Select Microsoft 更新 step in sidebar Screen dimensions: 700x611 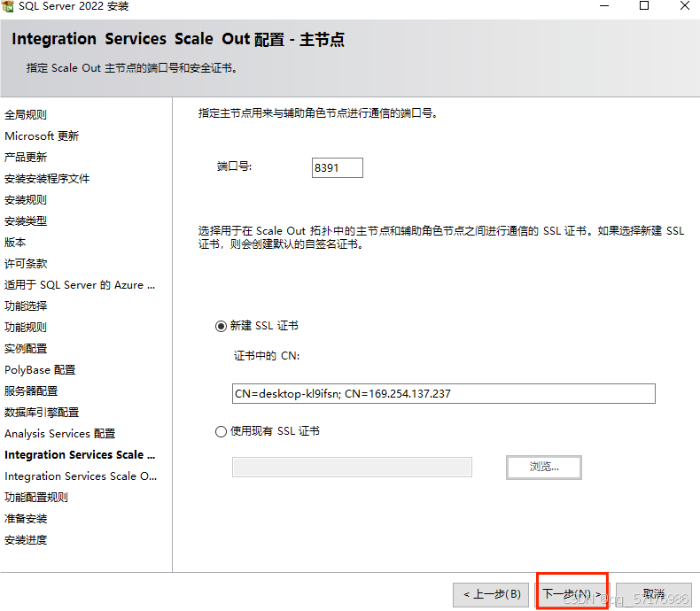(x=42, y=136)
